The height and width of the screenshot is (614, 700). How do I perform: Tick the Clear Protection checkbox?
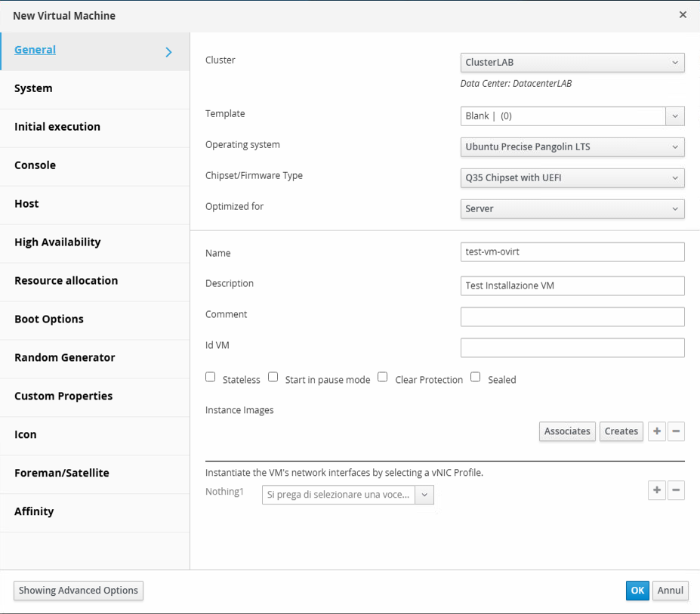tap(383, 377)
